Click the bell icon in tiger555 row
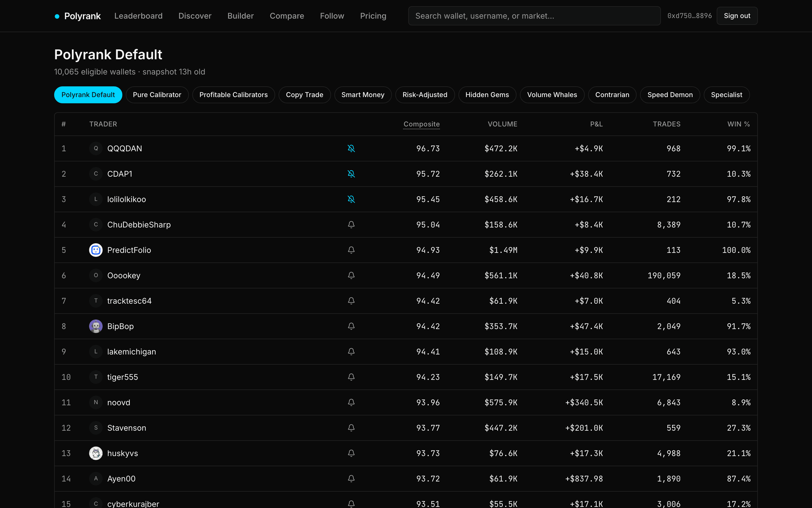 (x=351, y=377)
